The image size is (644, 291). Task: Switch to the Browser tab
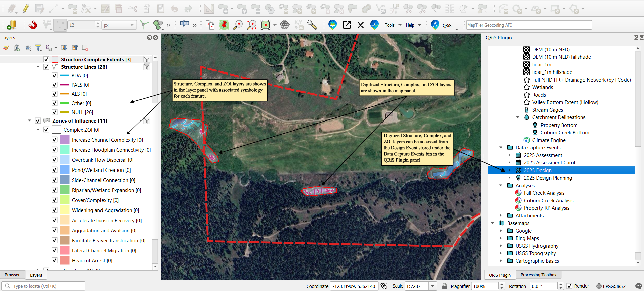point(12,275)
